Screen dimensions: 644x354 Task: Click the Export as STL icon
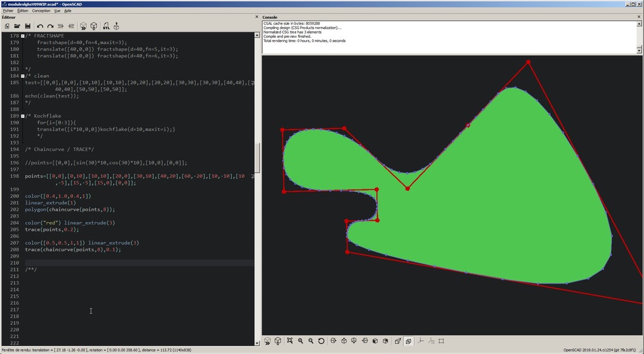pos(106,26)
